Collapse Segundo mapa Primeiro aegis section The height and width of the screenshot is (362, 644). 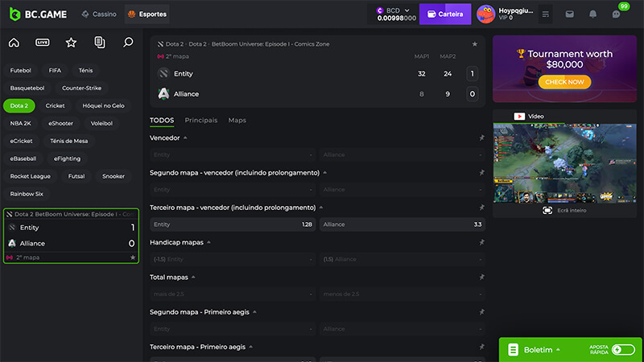[254, 312]
